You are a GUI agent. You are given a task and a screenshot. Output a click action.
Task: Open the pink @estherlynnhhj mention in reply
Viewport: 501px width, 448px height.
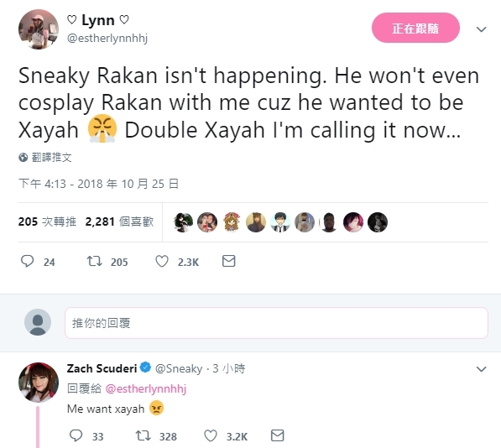pyautogui.click(x=146, y=389)
